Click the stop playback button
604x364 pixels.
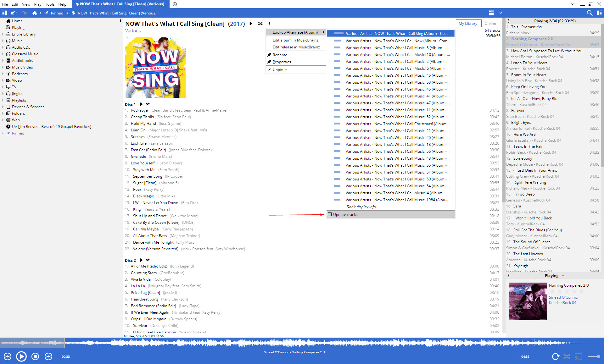(x=35, y=356)
